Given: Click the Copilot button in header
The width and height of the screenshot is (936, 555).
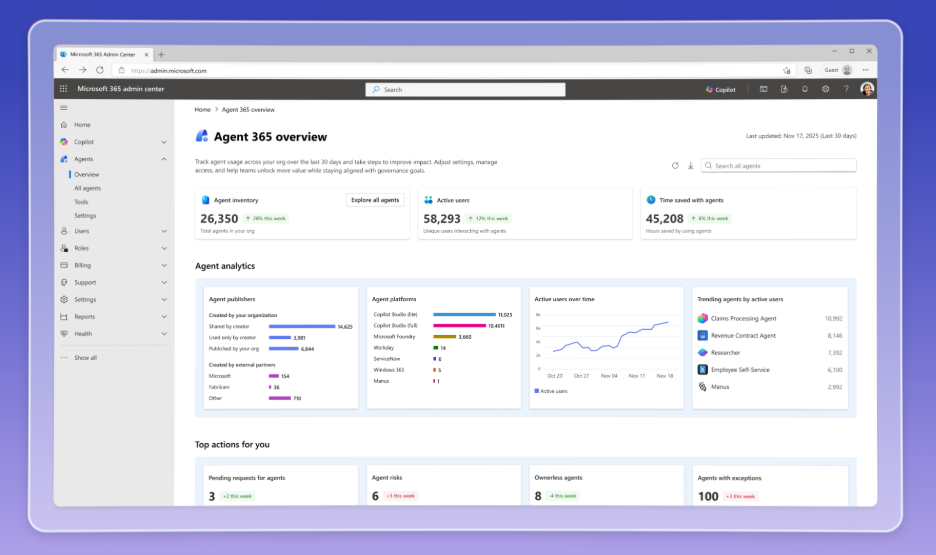Looking at the screenshot, I should click(720, 89).
